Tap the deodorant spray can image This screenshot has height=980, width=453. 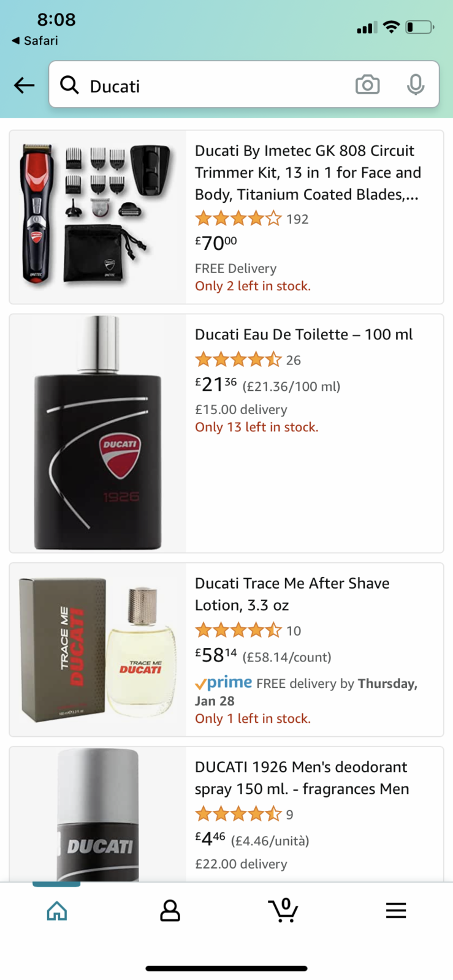coord(98,815)
